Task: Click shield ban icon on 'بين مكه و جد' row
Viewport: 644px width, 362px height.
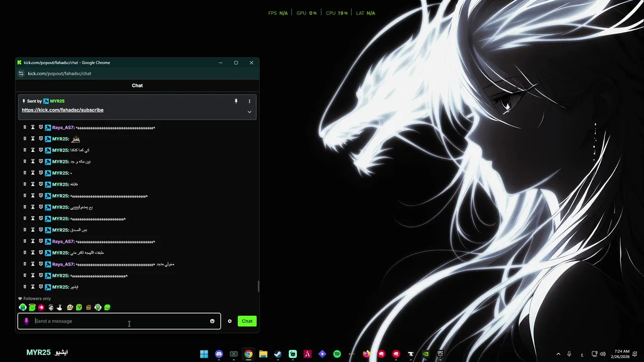Action: [x=41, y=161]
